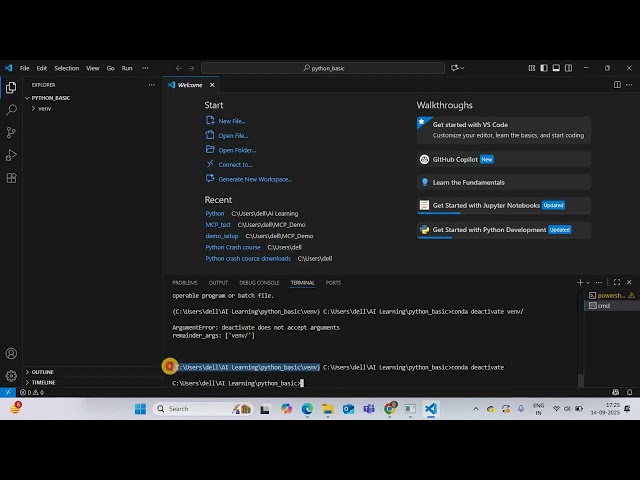Viewport: 640px width, 480px height.
Task: Open Windows Start button
Action: tap(140, 409)
